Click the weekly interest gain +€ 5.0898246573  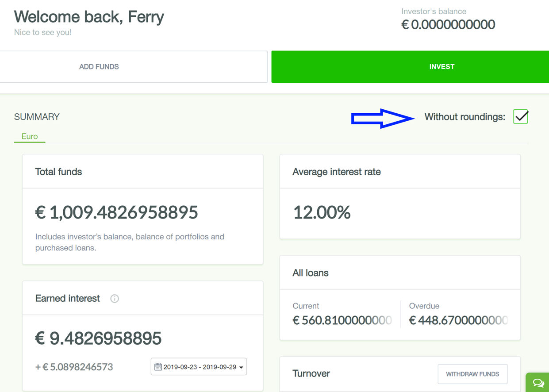point(74,367)
